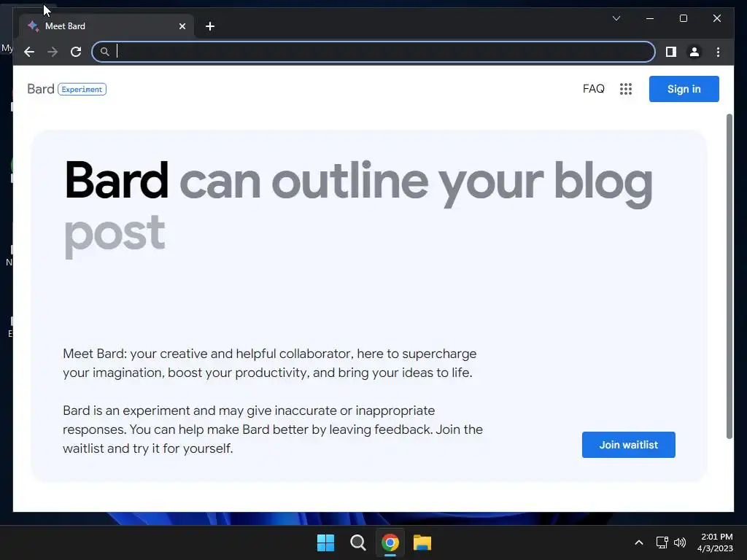Close the Meet Bard tab
Viewport: 747px width, 560px height.
coord(182,26)
